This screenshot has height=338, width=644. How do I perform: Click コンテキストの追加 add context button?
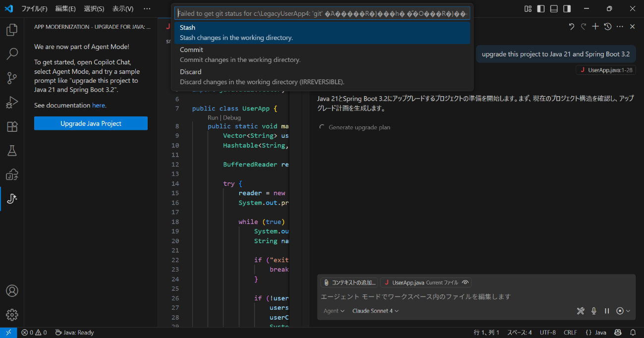(349, 282)
